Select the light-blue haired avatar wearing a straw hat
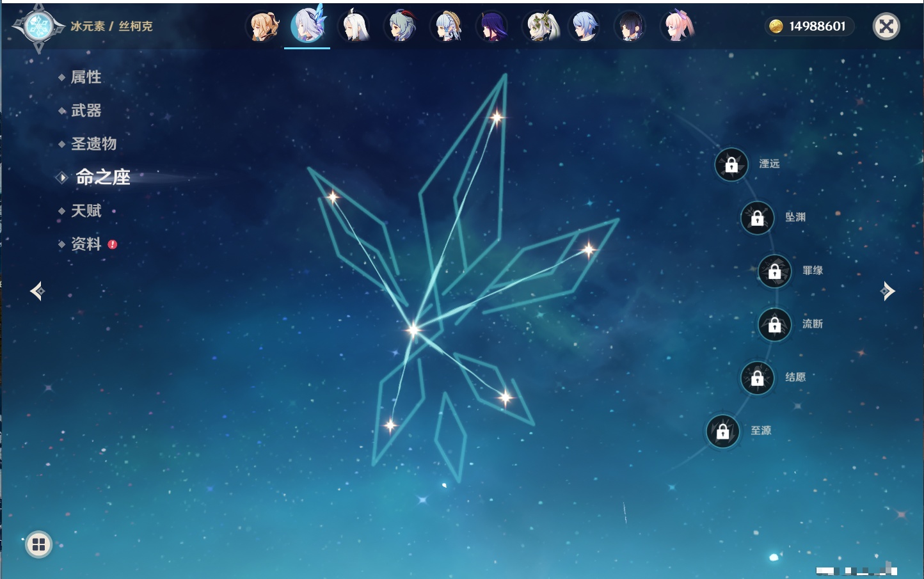The image size is (924, 579). pyautogui.click(x=447, y=26)
